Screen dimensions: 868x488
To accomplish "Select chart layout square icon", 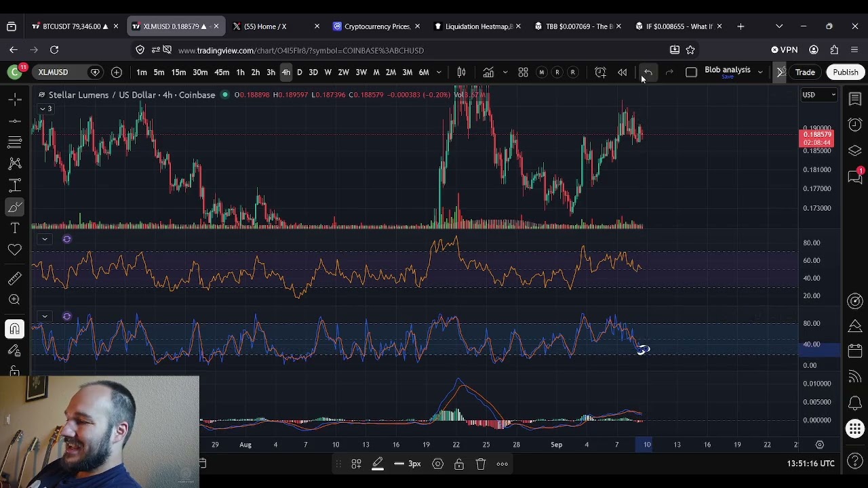I will point(691,72).
